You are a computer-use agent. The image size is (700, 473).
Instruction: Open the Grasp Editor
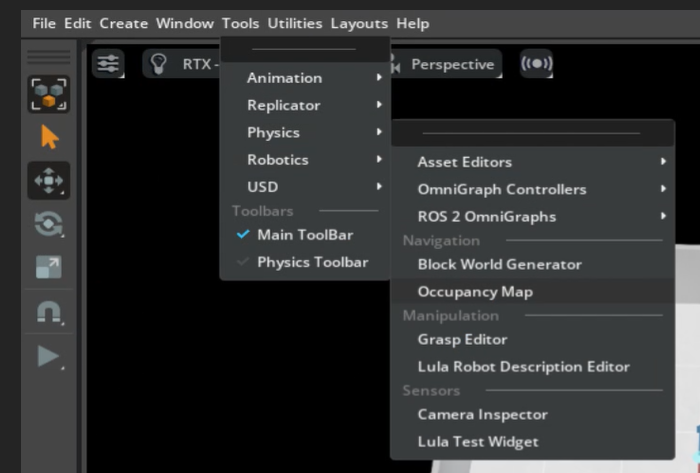coord(533,339)
